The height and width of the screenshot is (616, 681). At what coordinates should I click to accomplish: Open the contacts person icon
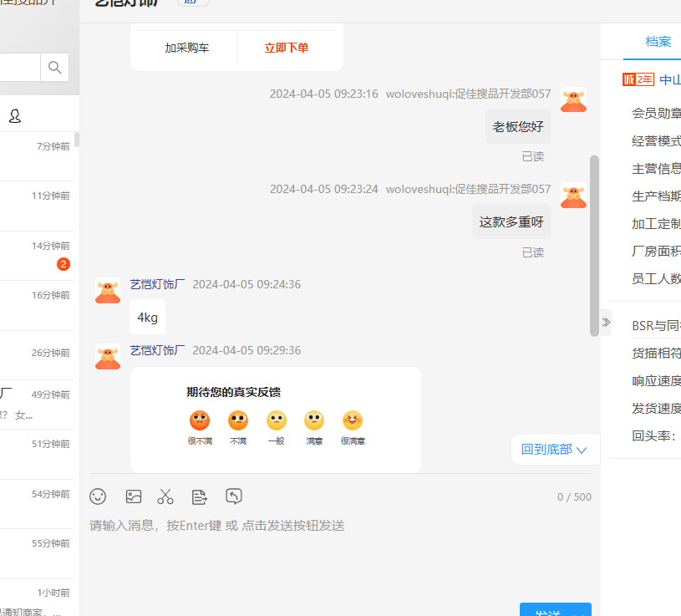coord(15,116)
